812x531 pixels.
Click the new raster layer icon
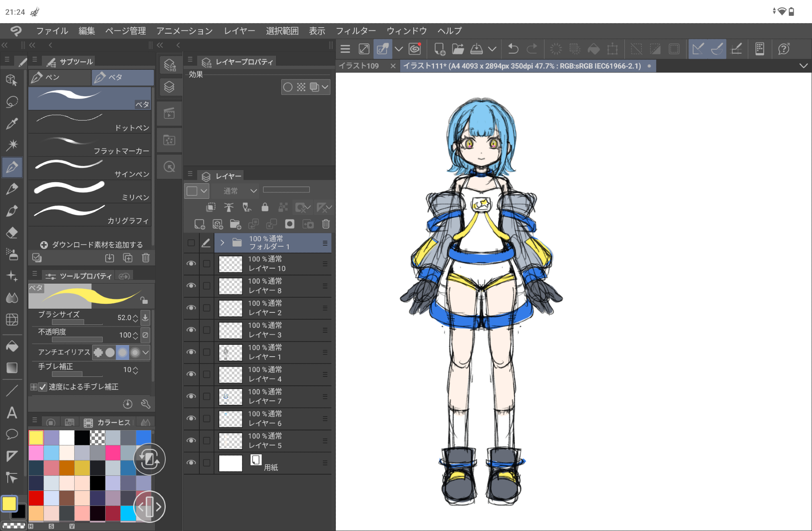click(199, 224)
